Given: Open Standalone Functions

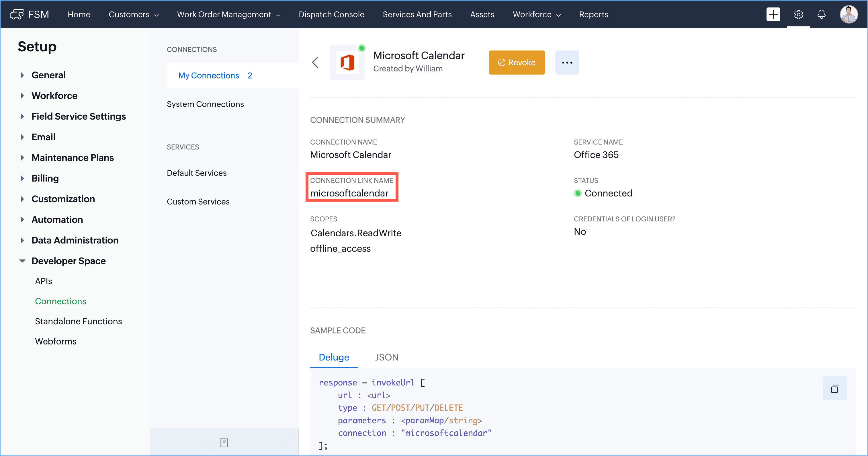Looking at the screenshot, I should point(78,321).
